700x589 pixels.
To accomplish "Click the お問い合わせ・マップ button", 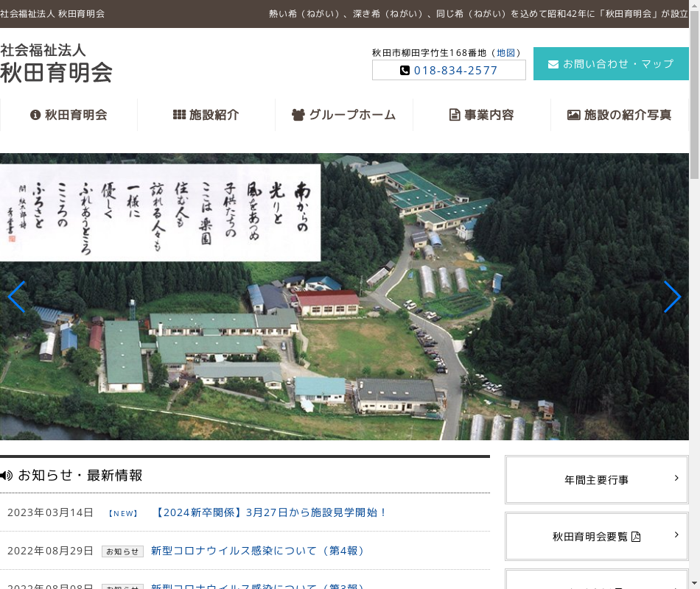I will [611, 64].
